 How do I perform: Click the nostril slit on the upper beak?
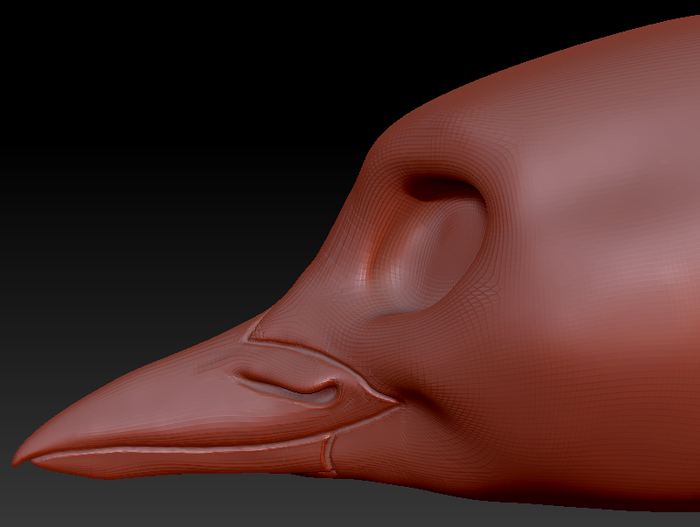[x=288, y=387]
